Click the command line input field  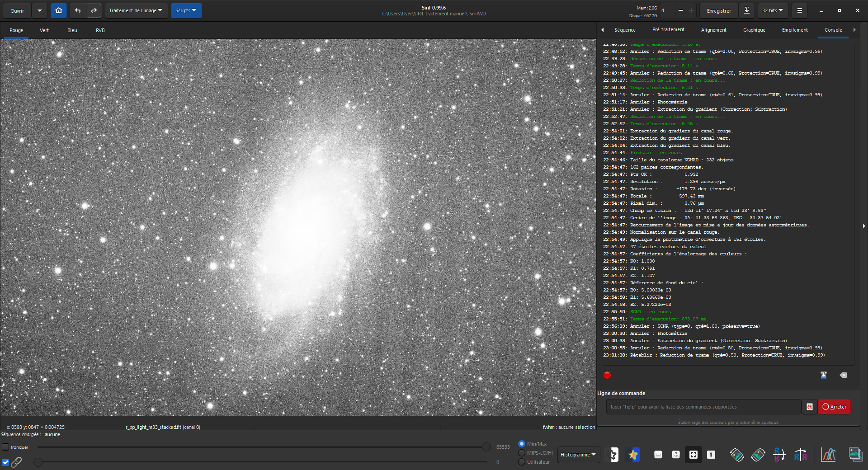point(703,407)
